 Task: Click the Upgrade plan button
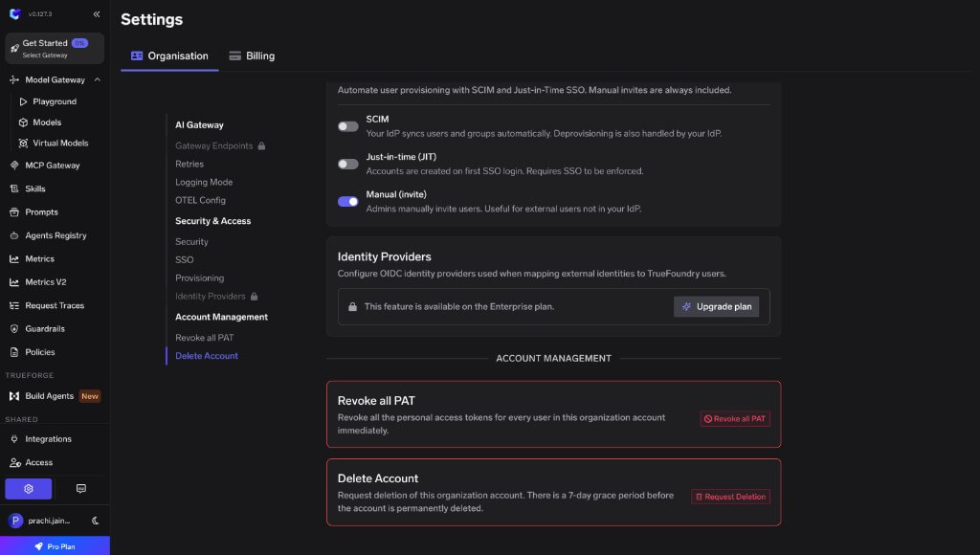[716, 307]
